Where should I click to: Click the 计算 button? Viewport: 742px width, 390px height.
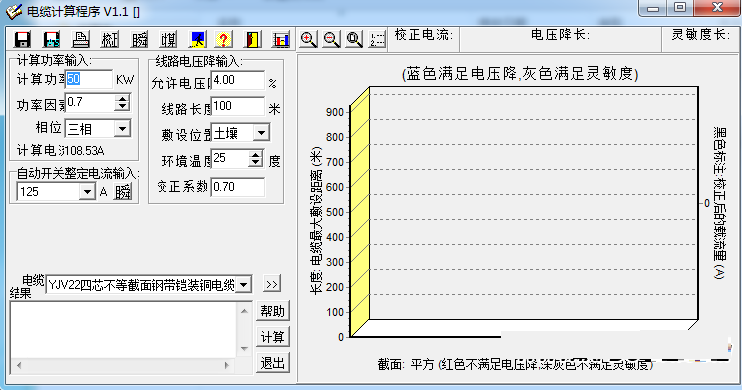pyautogui.click(x=273, y=337)
